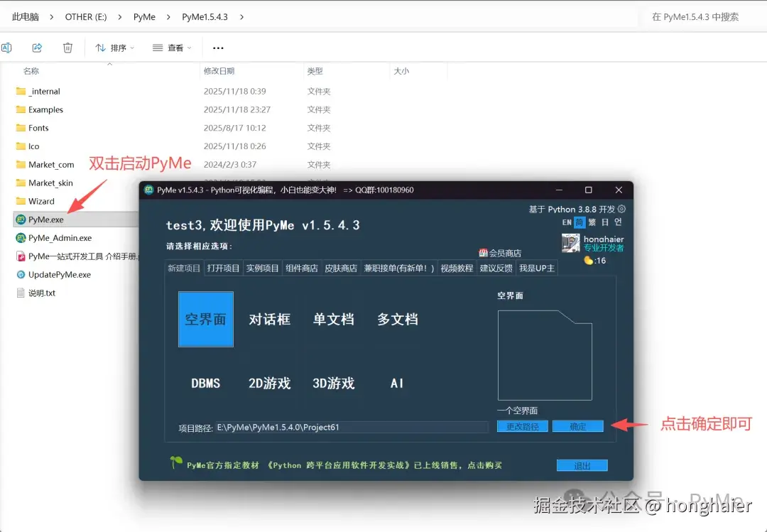Select the DBMS project type icon
The width and height of the screenshot is (767, 532).
[205, 383]
